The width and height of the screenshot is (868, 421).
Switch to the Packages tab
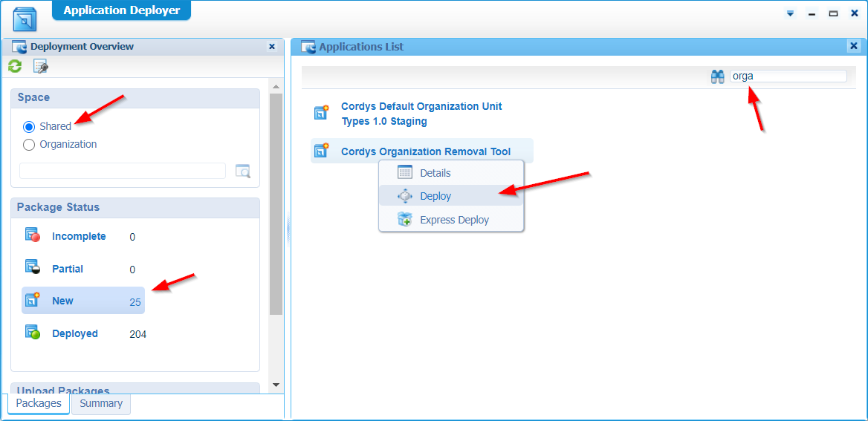[39, 403]
